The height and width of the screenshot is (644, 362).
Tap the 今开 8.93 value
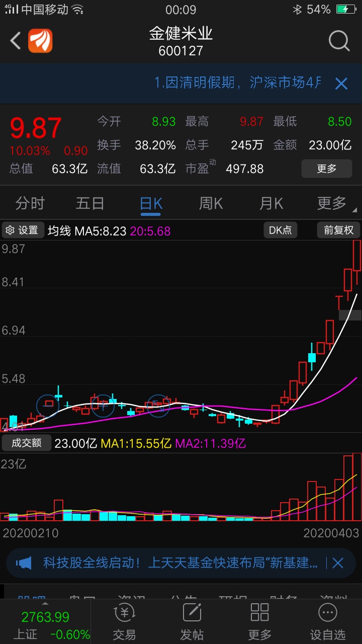(164, 122)
